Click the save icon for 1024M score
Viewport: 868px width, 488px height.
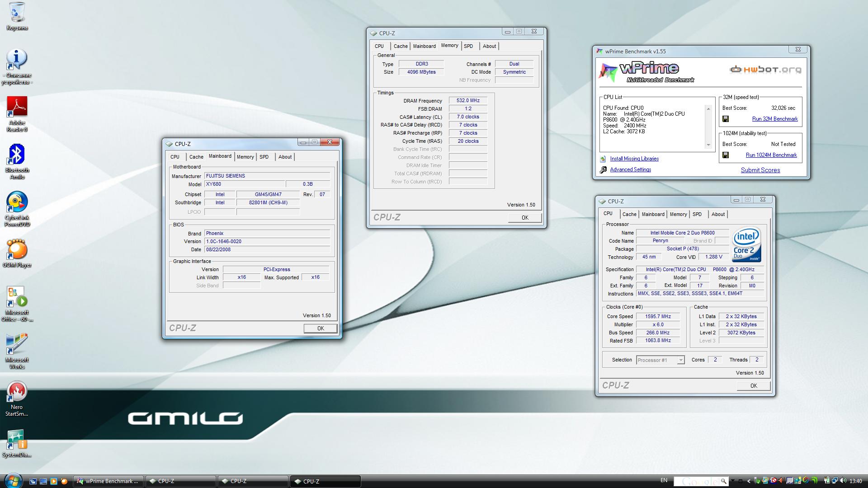(x=726, y=155)
